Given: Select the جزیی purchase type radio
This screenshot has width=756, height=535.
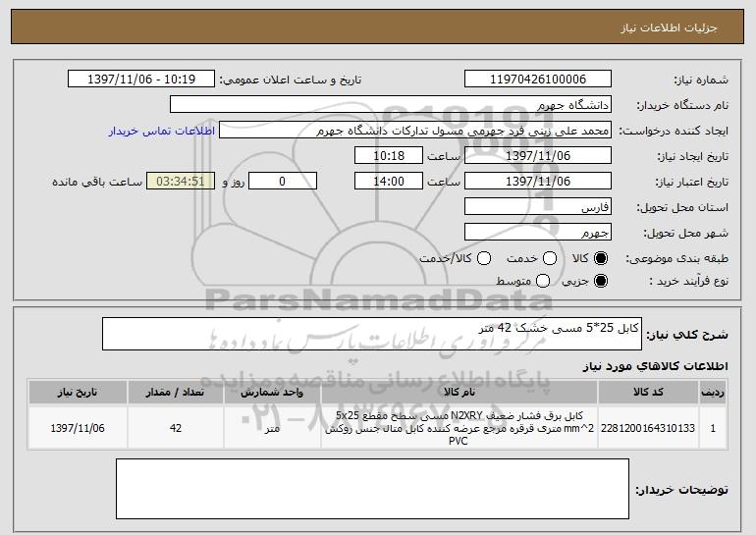Looking at the screenshot, I should [x=601, y=281].
